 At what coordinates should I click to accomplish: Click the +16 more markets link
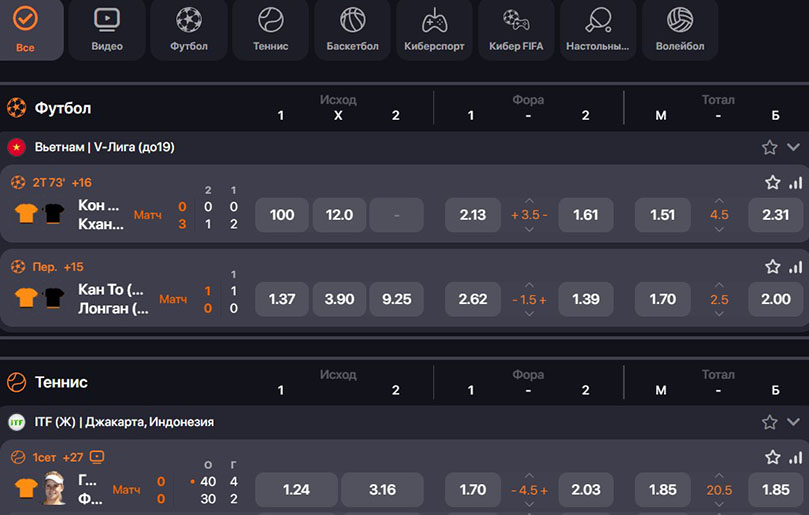[81, 182]
